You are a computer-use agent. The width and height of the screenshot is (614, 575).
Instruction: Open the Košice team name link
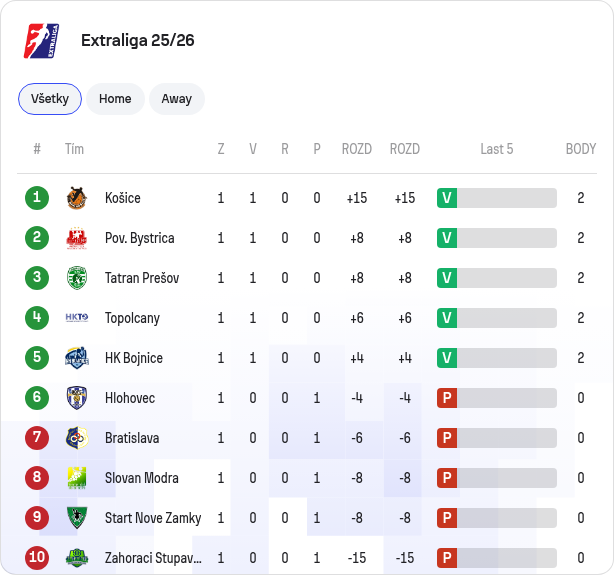tap(123, 198)
